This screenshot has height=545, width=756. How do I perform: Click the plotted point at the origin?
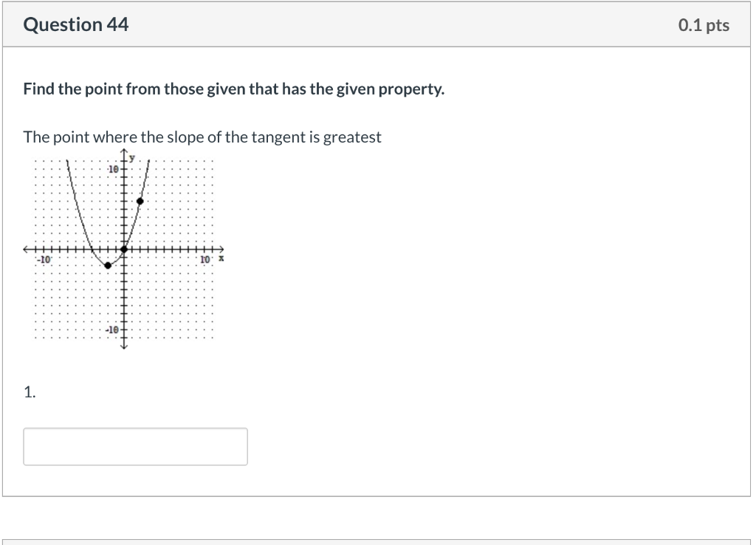124,249
